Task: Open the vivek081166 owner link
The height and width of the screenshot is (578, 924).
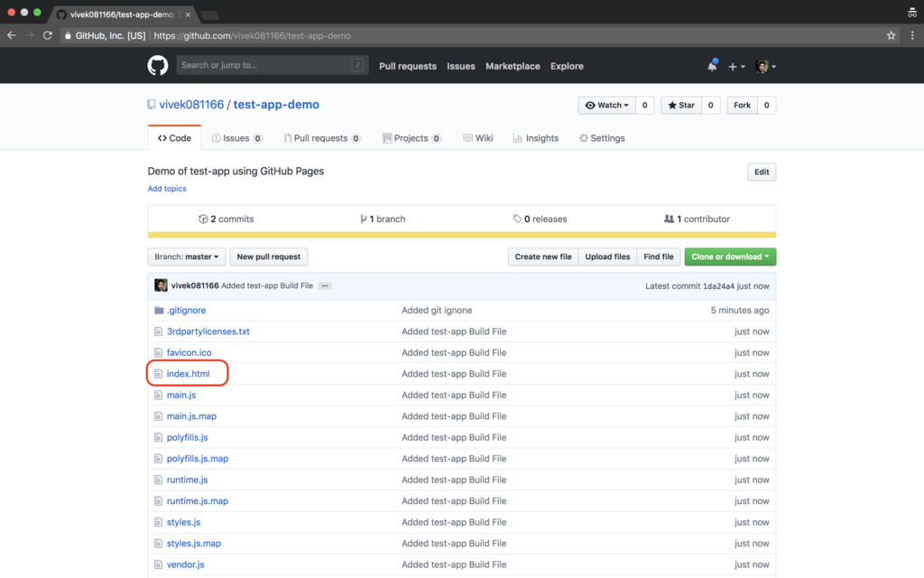Action: (191, 105)
